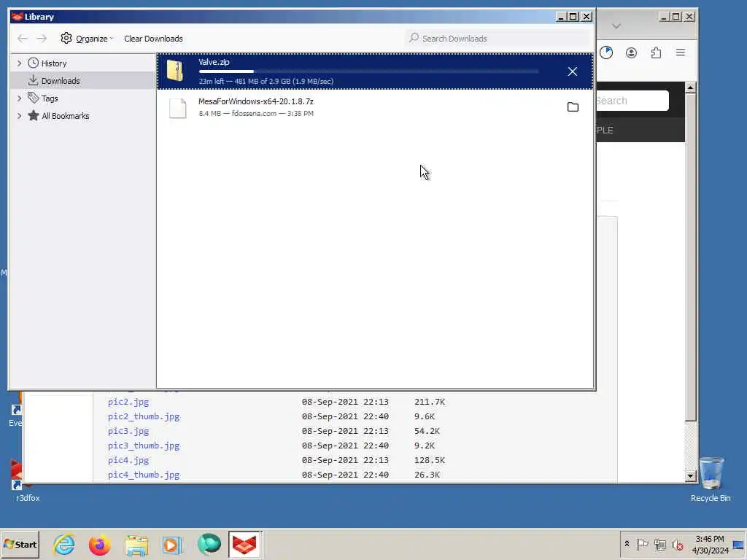747x560 pixels.
Task: Open pic3_thumb.jpg link
Action: 144,446
